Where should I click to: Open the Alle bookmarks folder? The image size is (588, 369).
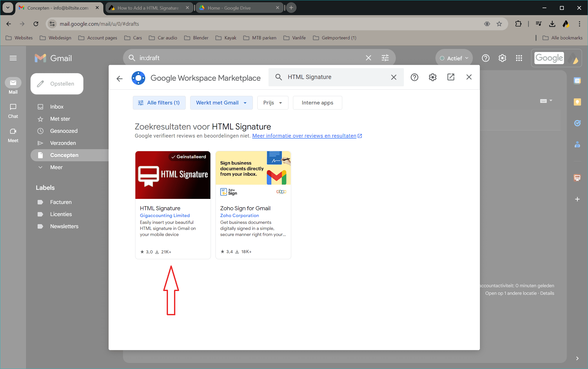coord(562,38)
